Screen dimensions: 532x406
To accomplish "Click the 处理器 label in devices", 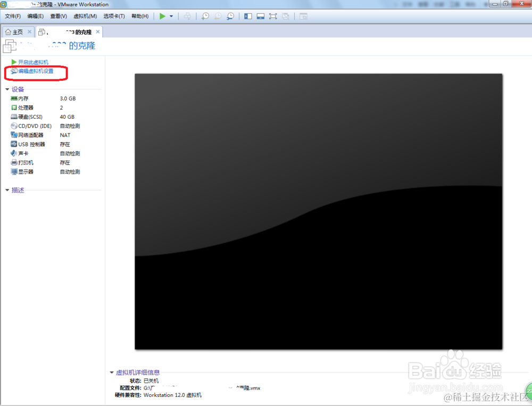I will (26, 107).
